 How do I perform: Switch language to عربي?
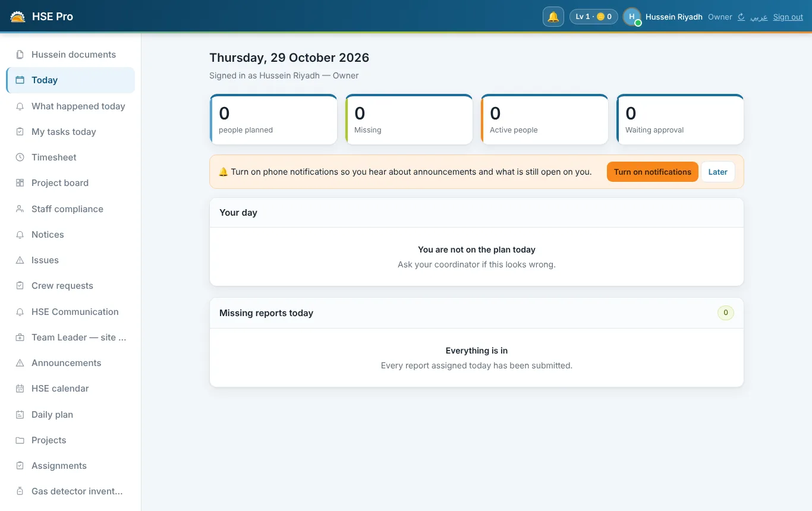759,17
